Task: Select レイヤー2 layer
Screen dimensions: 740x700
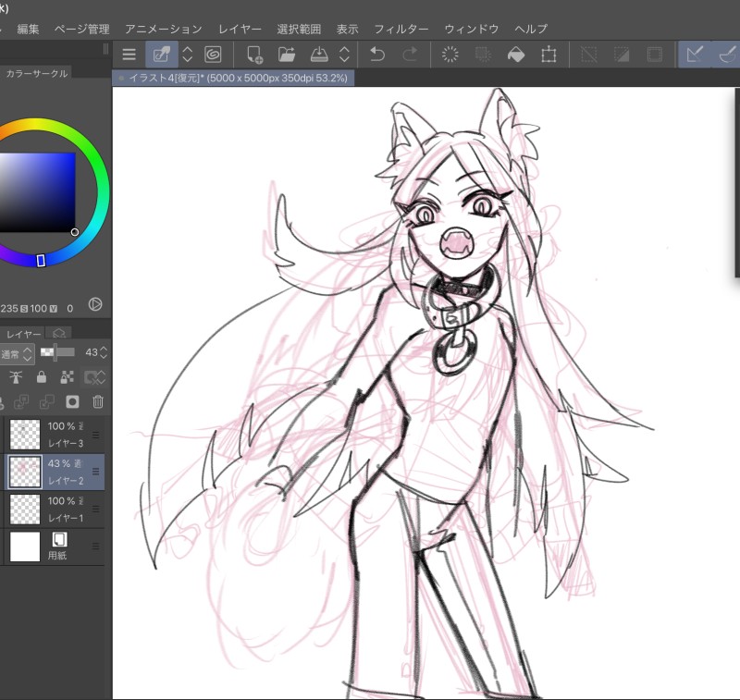Action: click(54, 472)
